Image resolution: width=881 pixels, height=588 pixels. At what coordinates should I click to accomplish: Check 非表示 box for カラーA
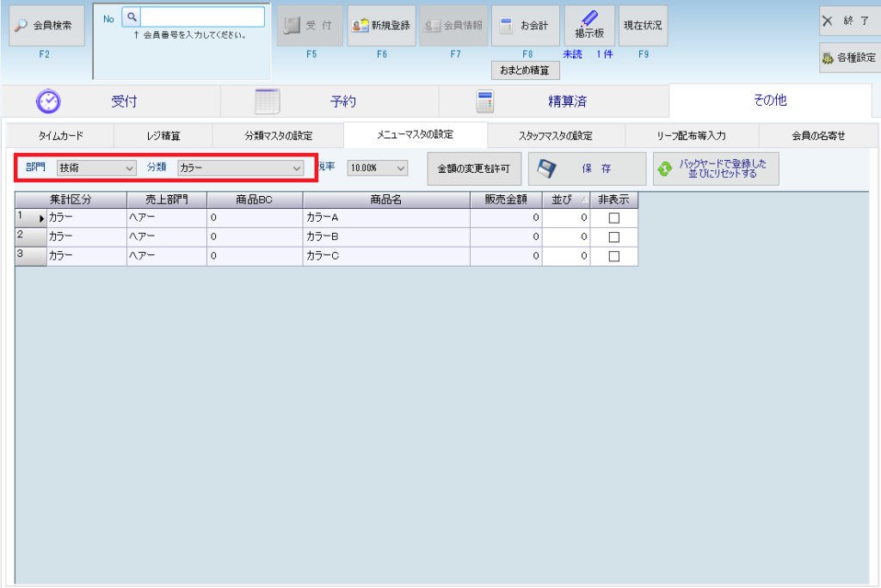point(614,218)
